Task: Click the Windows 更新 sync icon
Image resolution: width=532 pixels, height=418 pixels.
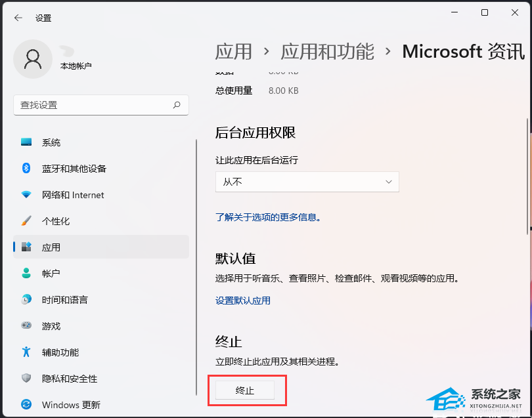Action: point(26,404)
